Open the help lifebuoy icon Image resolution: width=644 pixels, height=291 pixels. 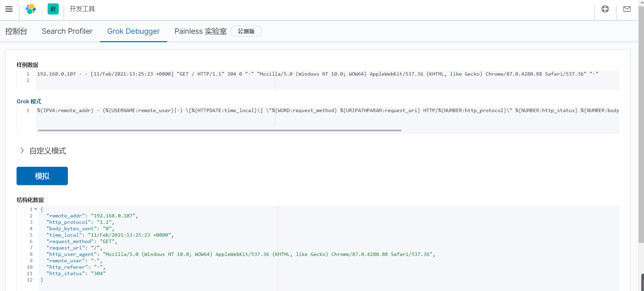point(605,9)
